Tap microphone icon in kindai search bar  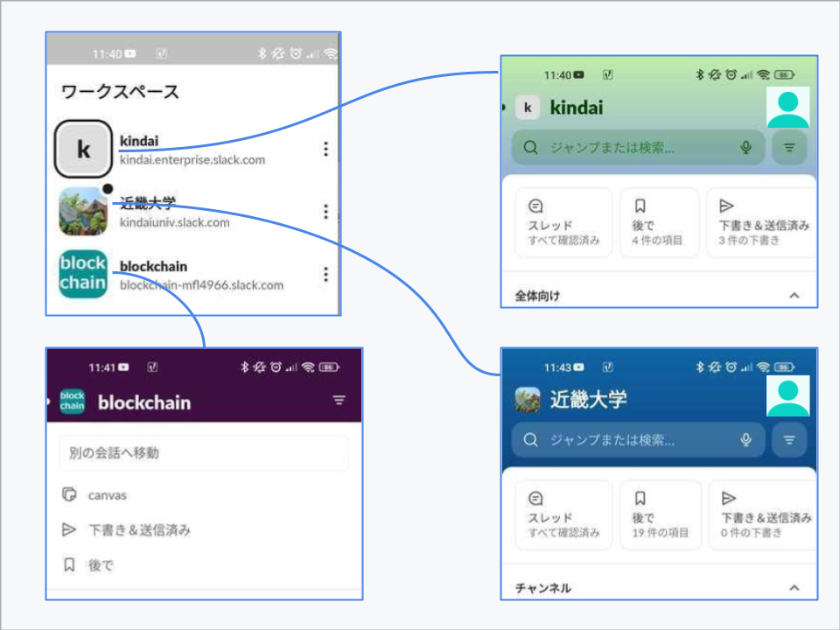pos(745,148)
